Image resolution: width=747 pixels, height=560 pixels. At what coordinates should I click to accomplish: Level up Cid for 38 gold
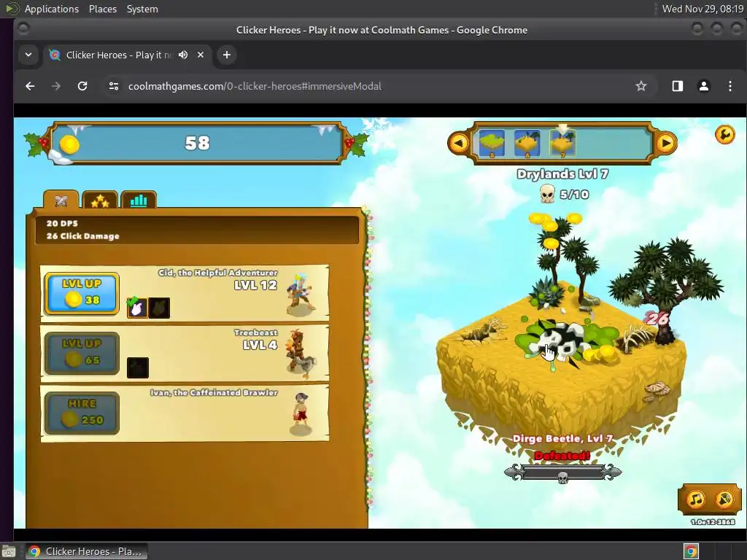pyautogui.click(x=82, y=293)
